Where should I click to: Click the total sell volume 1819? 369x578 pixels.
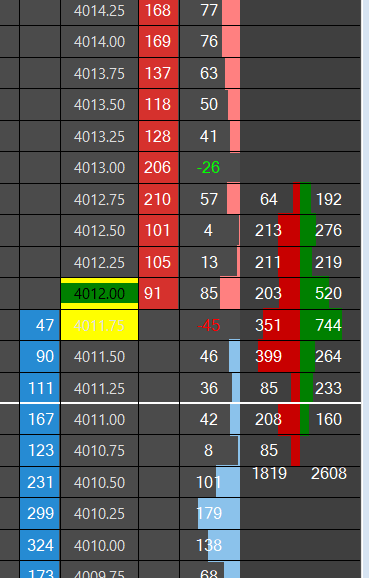pyautogui.click(x=269, y=473)
